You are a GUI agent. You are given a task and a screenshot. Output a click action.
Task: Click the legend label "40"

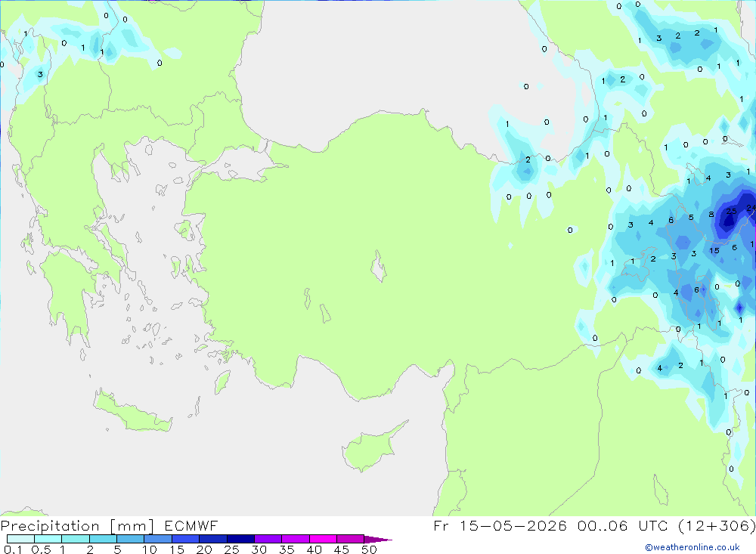coord(314,549)
